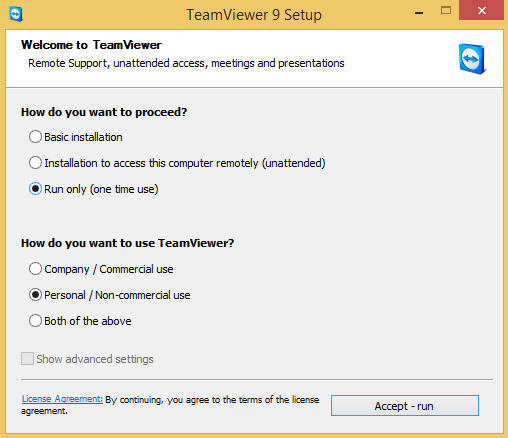Click the TeamViewer logo in header
The height and width of the screenshot is (438, 508).
coord(472,59)
